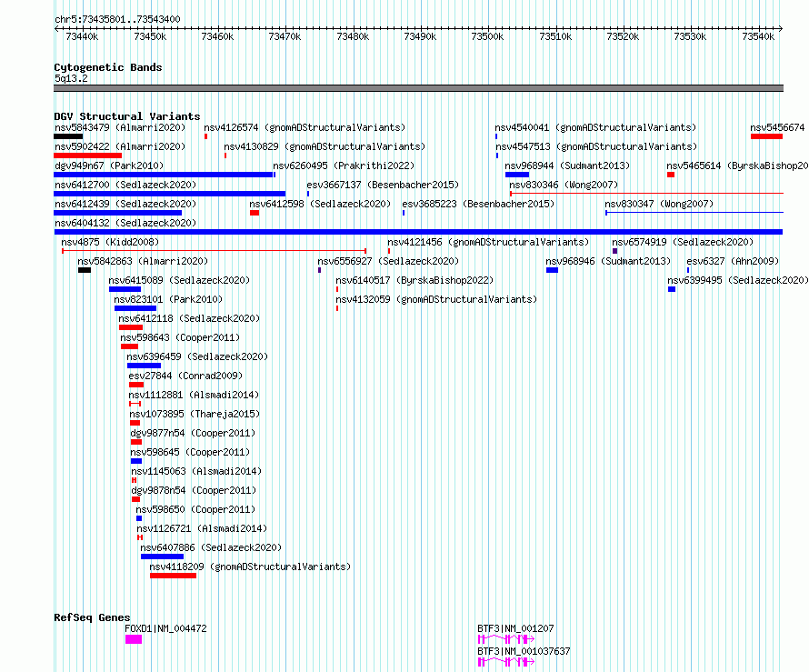Click nsv1112881 (Alsmadi2014) label
The width and height of the screenshot is (809, 672).
(194, 395)
